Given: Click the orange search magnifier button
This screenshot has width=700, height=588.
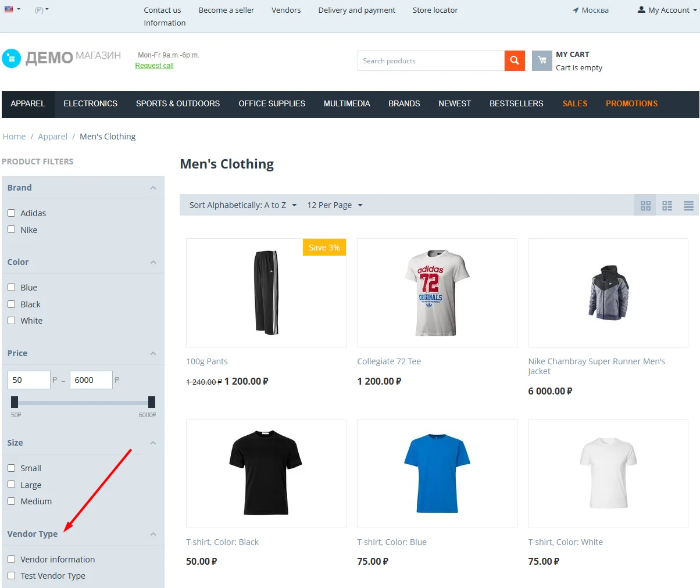Looking at the screenshot, I should [515, 60].
